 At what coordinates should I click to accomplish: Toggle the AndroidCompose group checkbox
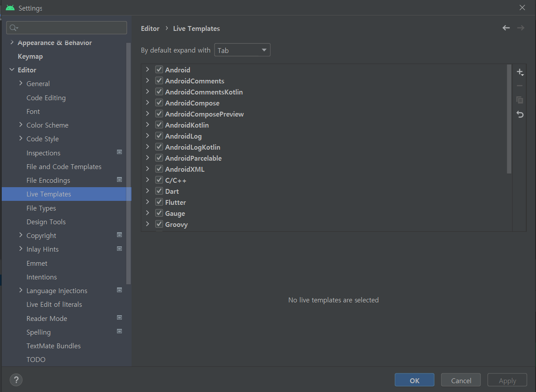pyautogui.click(x=159, y=103)
